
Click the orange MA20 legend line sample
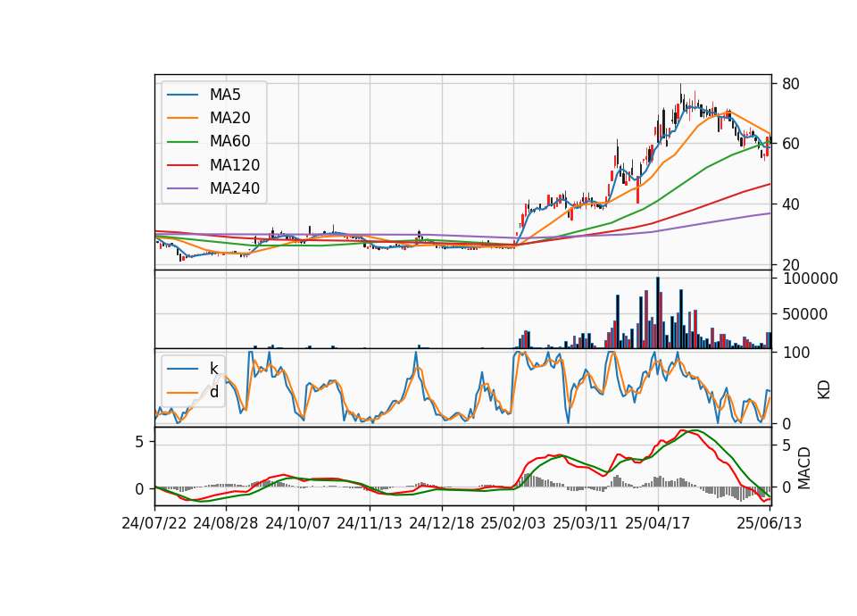[x=182, y=118]
